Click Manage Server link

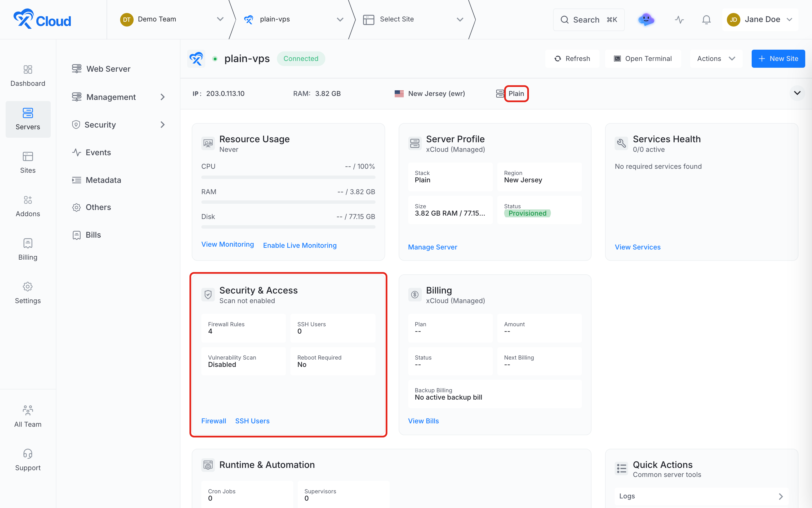(x=433, y=247)
